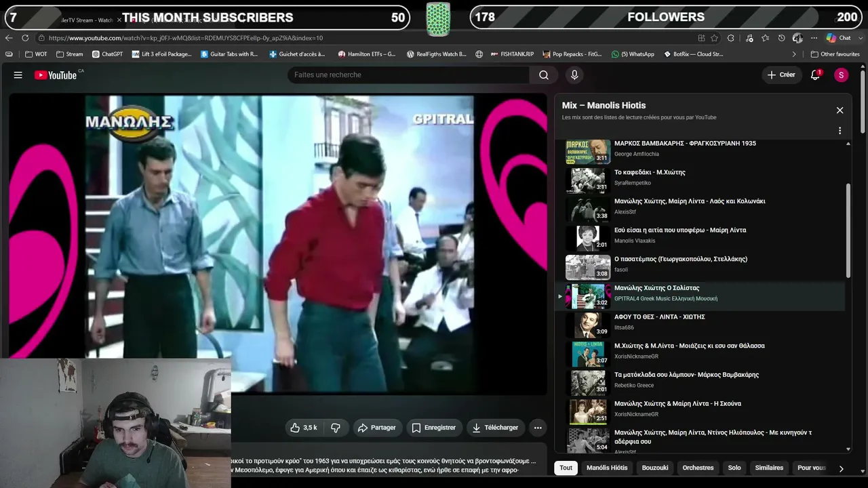Focus the YouTube search field
The width and height of the screenshot is (868, 488).
[x=409, y=75]
